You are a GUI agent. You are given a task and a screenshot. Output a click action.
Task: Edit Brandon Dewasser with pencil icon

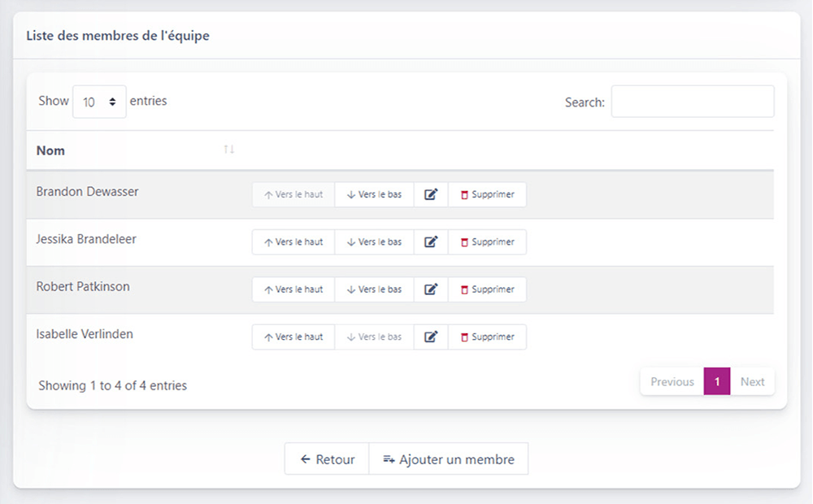pyautogui.click(x=431, y=194)
